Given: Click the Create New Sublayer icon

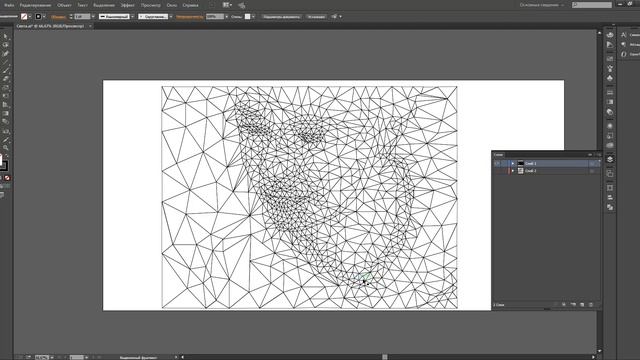Looking at the screenshot, I should click(x=573, y=304).
